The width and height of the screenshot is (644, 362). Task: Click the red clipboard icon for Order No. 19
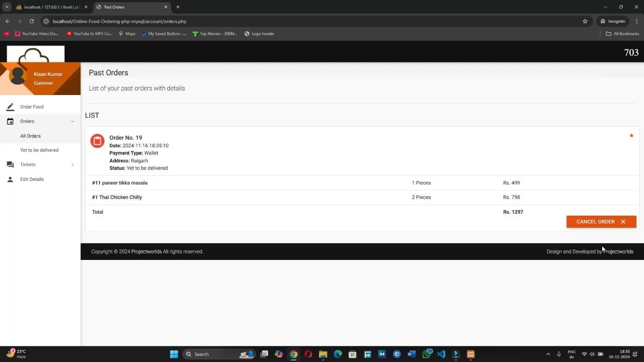[97, 141]
